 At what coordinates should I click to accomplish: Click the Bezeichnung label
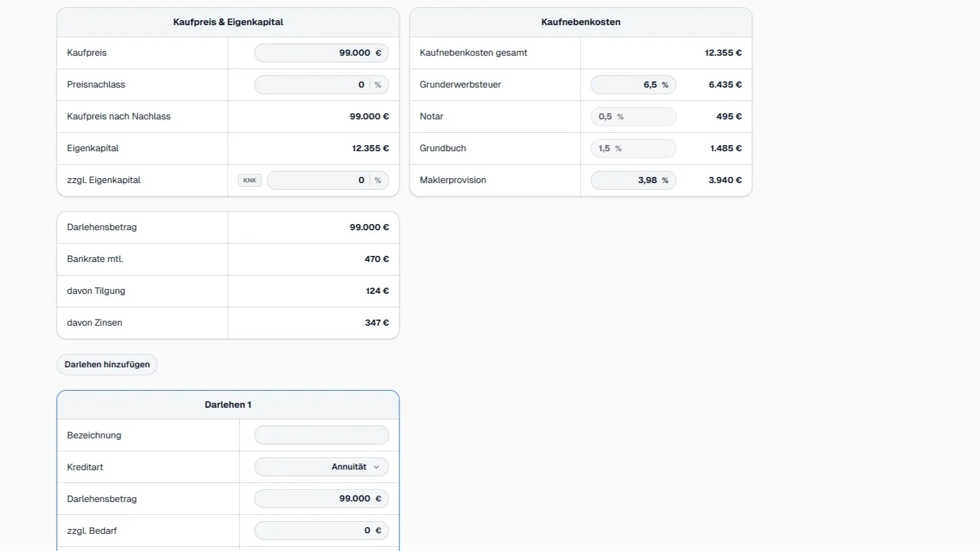[94, 435]
